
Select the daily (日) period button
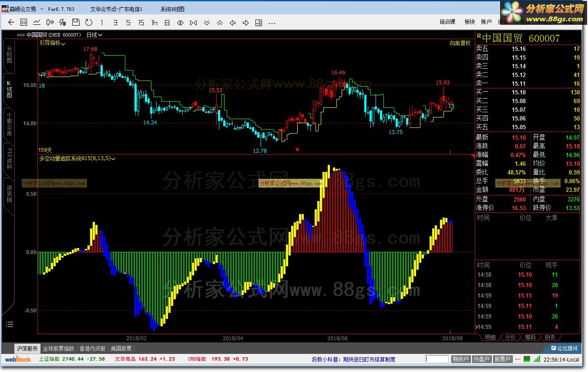pyautogui.click(x=167, y=22)
